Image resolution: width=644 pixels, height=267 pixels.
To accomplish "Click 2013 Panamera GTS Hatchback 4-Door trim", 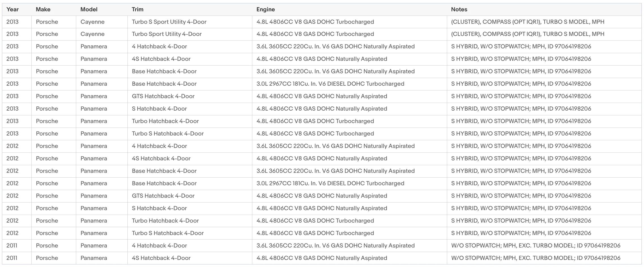I will coord(163,96).
